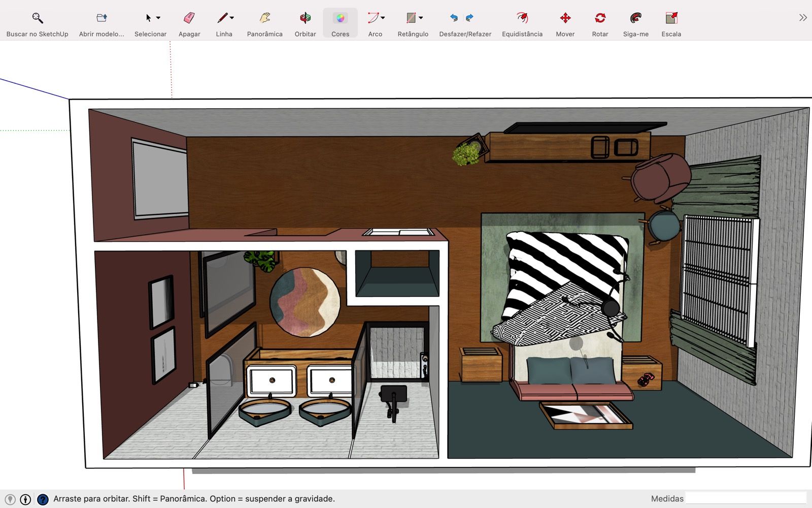The image size is (812, 508).
Task: Pick the Mover tool
Action: [565, 18]
